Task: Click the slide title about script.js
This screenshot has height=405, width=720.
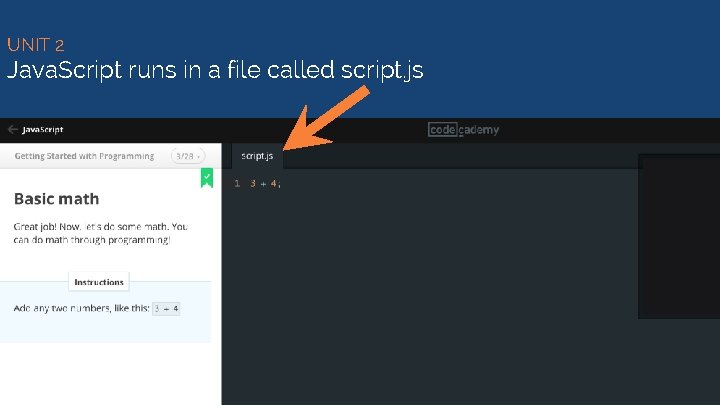Action: pos(215,70)
